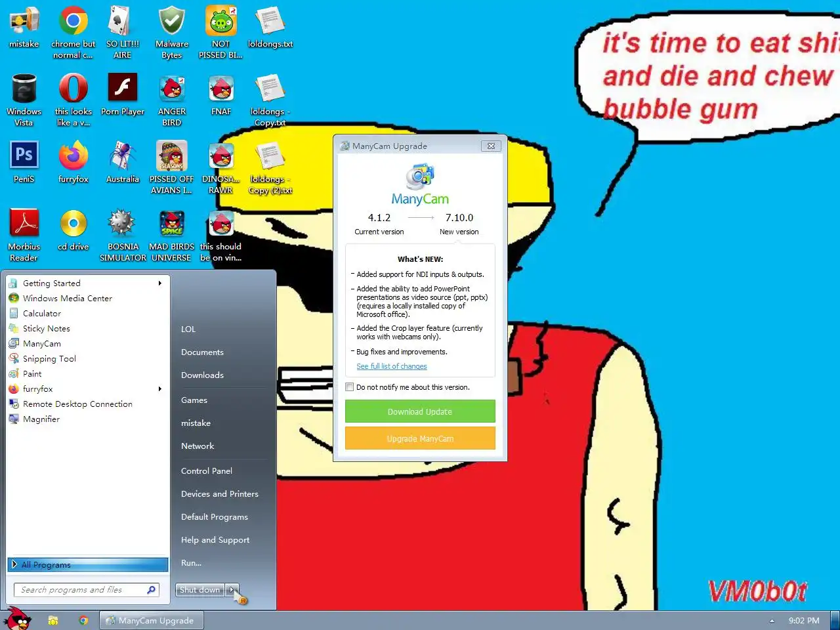Open Sticky Notes from Start menu

(88, 328)
